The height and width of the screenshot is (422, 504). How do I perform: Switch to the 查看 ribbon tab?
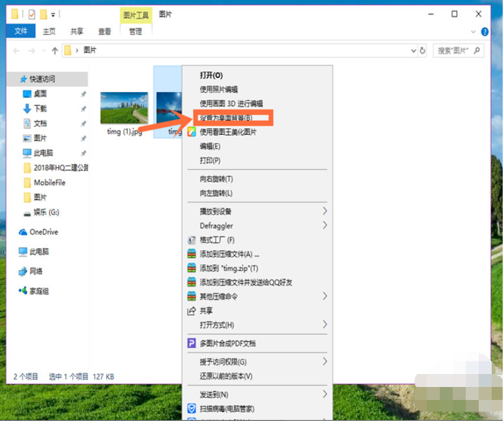tap(104, 31)
